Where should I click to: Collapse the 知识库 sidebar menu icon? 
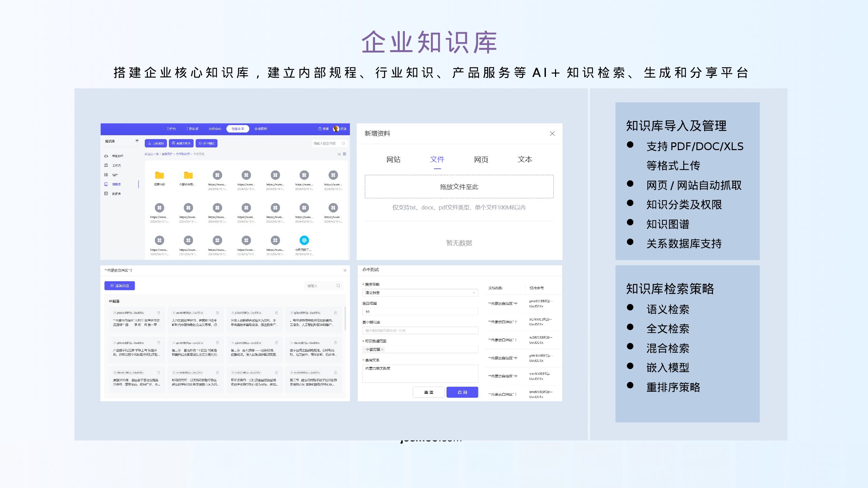click(x=137, y=141)
